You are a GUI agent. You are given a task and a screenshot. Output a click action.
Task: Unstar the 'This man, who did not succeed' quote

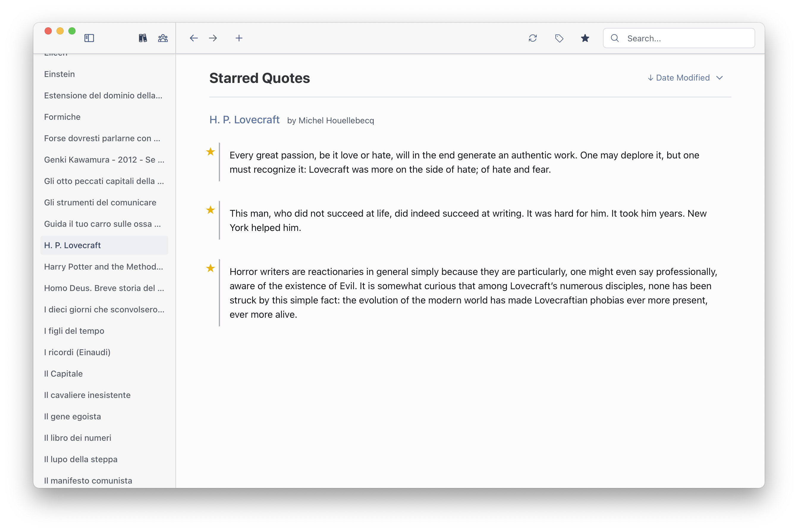[x=211, y=210]
